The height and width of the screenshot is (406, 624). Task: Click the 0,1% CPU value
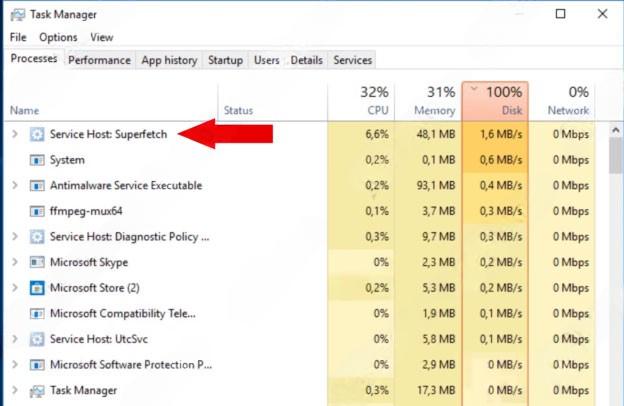click(x=377, y=211)
